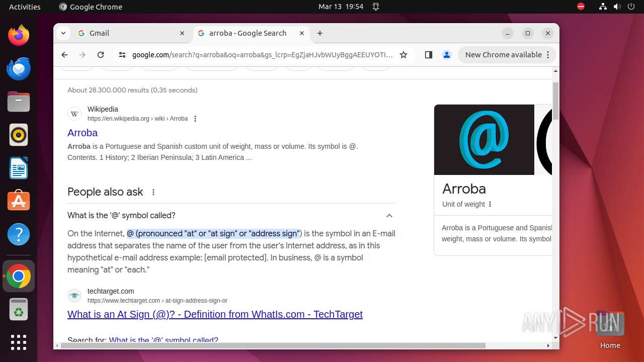The height and width of the screenshot is (362, 644).
Task: Open the Home folder desktop icon
Action: pyautogui.click(x=610, y=329)
